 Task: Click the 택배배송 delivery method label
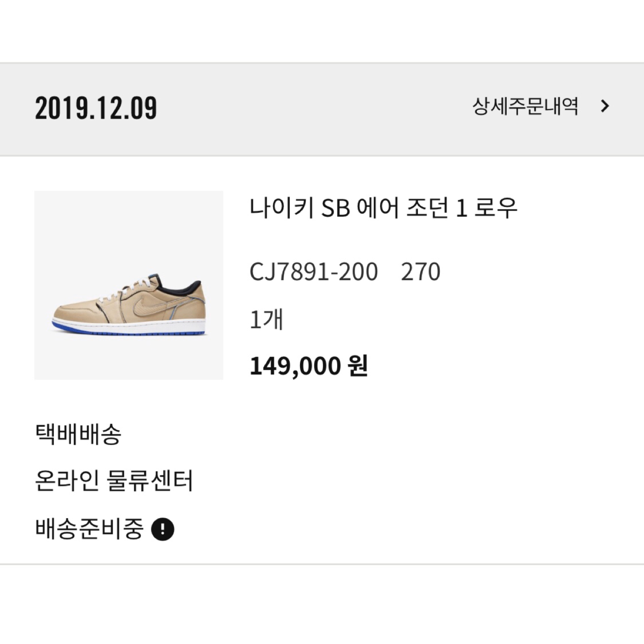coord(78,434)
